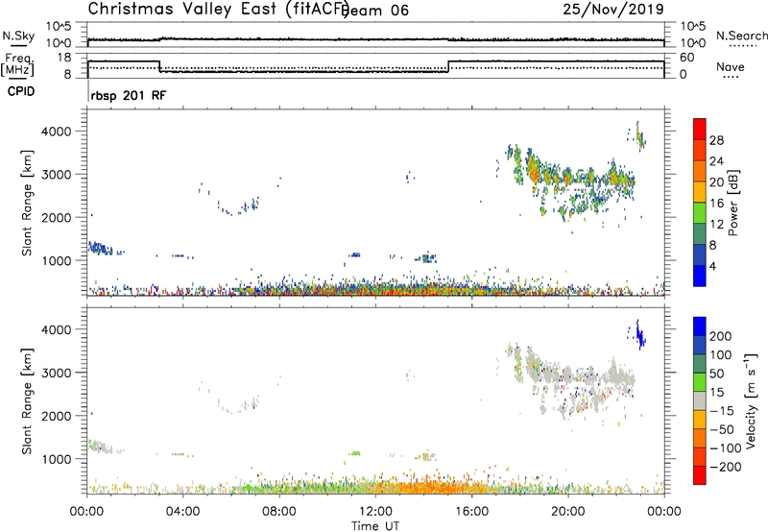Click the "Velocity [m s-1]" colorbar label
Image resolution: width=768 pixels, height=532 pixels.
(751, 400)
